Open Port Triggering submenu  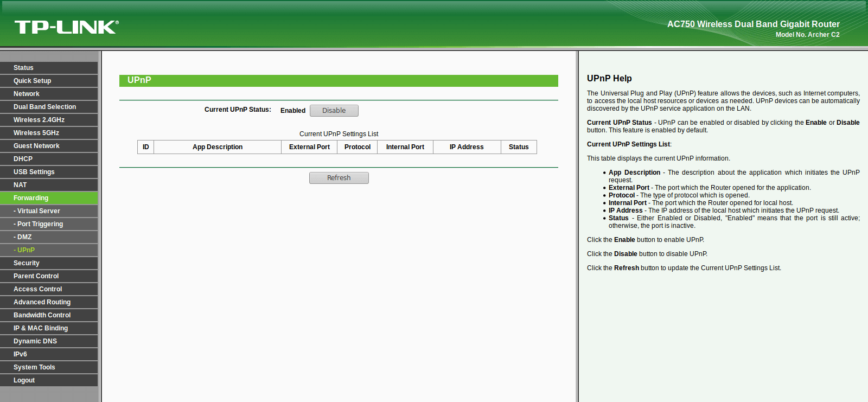click(49, 224)
